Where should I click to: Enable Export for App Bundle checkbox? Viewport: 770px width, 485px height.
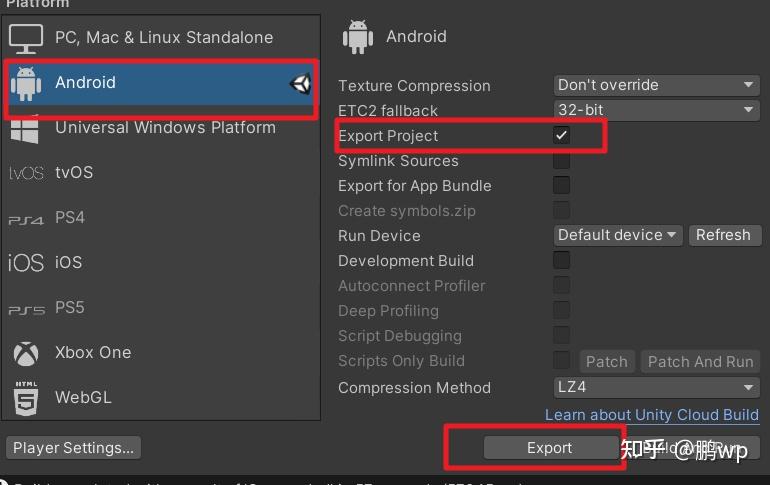coord(561,186)
